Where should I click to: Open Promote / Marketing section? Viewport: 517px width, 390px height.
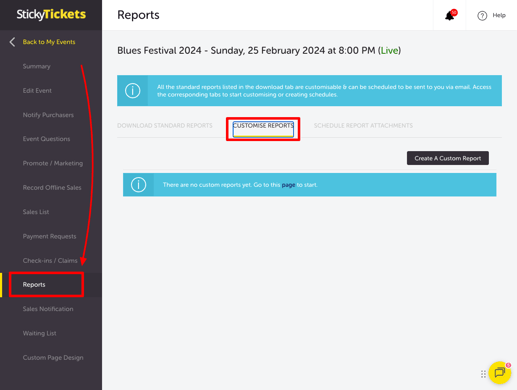53,163
